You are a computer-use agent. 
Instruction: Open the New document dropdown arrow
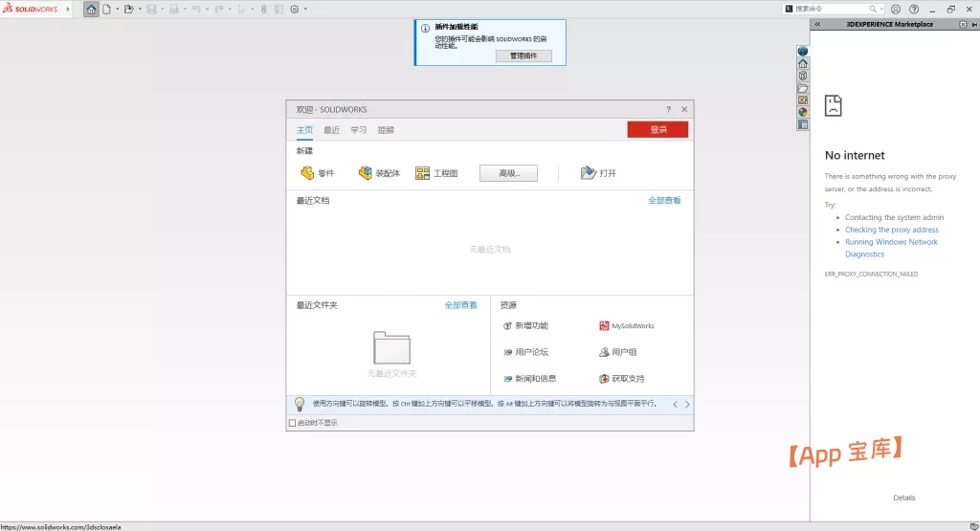point(117,10)
